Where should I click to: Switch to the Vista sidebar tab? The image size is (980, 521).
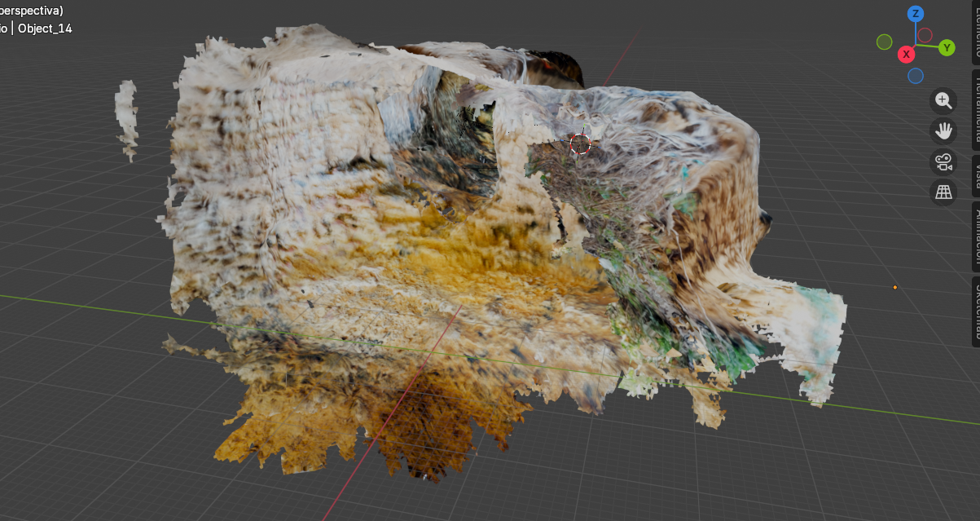click(x=973, y=174)
